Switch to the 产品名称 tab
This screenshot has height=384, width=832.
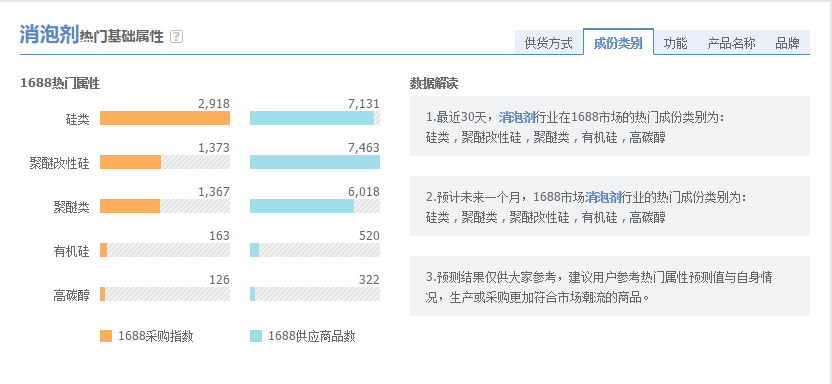point(731,43)
